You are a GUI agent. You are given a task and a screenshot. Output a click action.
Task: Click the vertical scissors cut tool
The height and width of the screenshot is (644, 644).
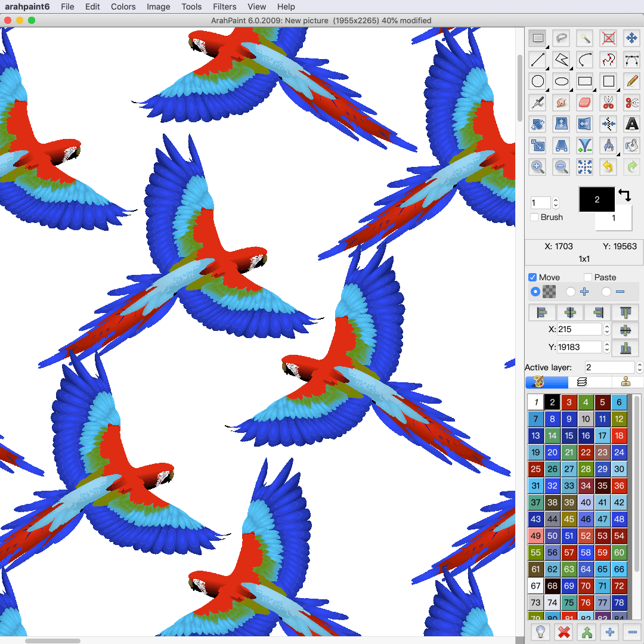pyautogui.click(x=609, y=103)
